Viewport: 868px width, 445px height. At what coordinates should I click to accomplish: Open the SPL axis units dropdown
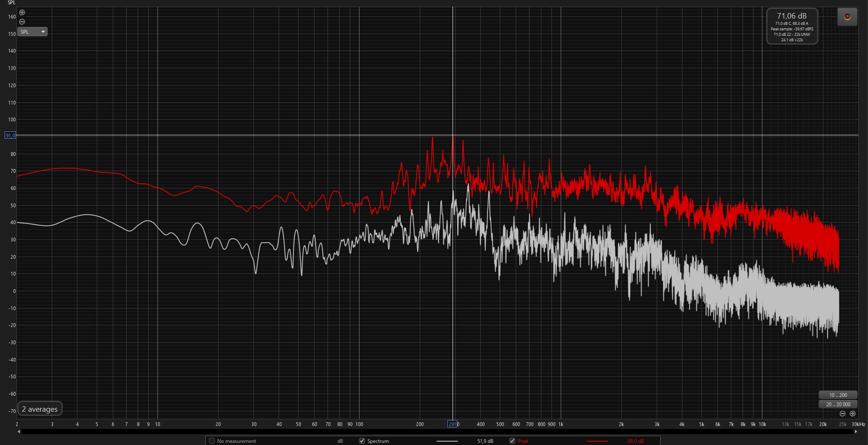(32, 32)
